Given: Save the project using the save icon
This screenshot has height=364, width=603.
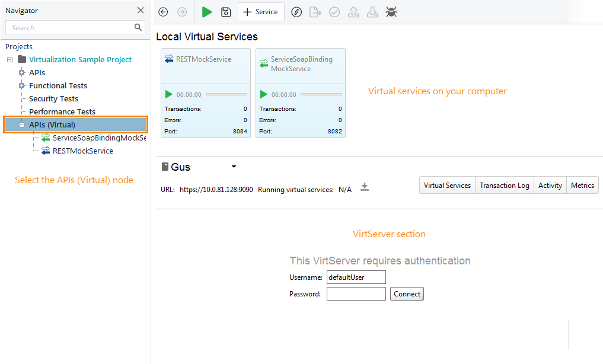Looking at the screenshot, I should [x=226, y=12].
